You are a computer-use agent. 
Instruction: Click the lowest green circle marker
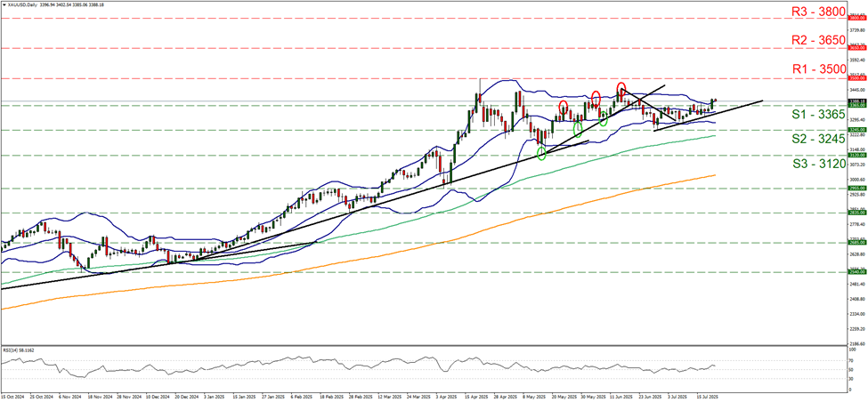tap(542, 155)
